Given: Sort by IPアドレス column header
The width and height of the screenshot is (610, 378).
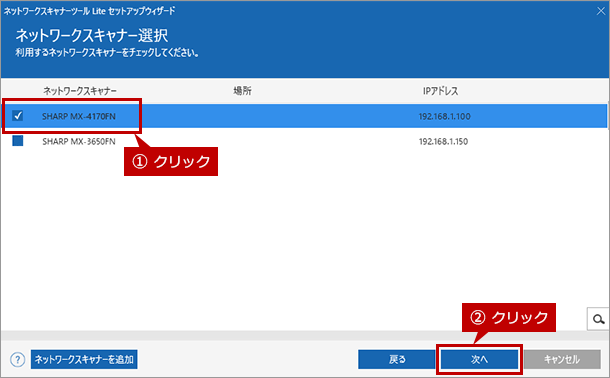Looking at the screenshot, I should 440,91.
